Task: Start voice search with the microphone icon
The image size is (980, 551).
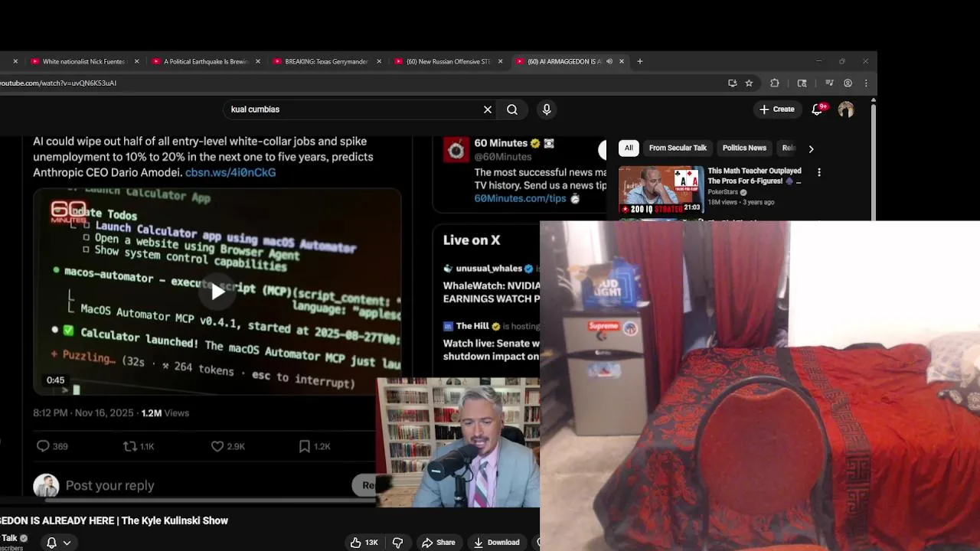Action: [547, 109]
